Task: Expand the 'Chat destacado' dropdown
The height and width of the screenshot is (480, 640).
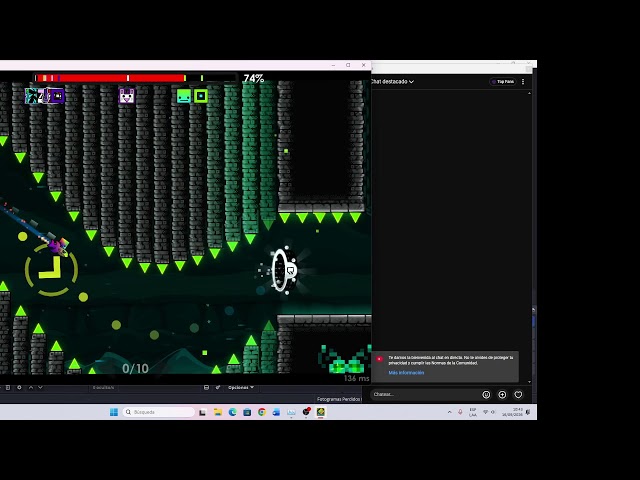Action: tap(392, 82)
